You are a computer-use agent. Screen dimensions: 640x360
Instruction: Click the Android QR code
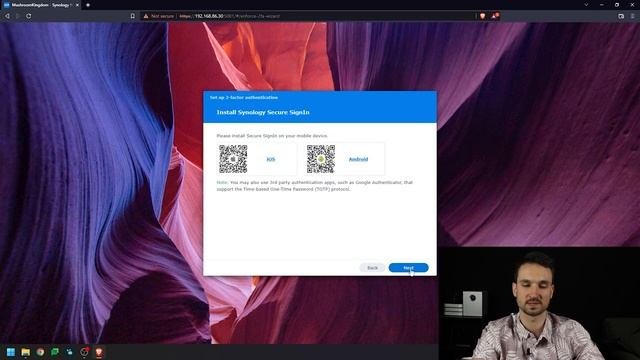click(x=321, y=159)
